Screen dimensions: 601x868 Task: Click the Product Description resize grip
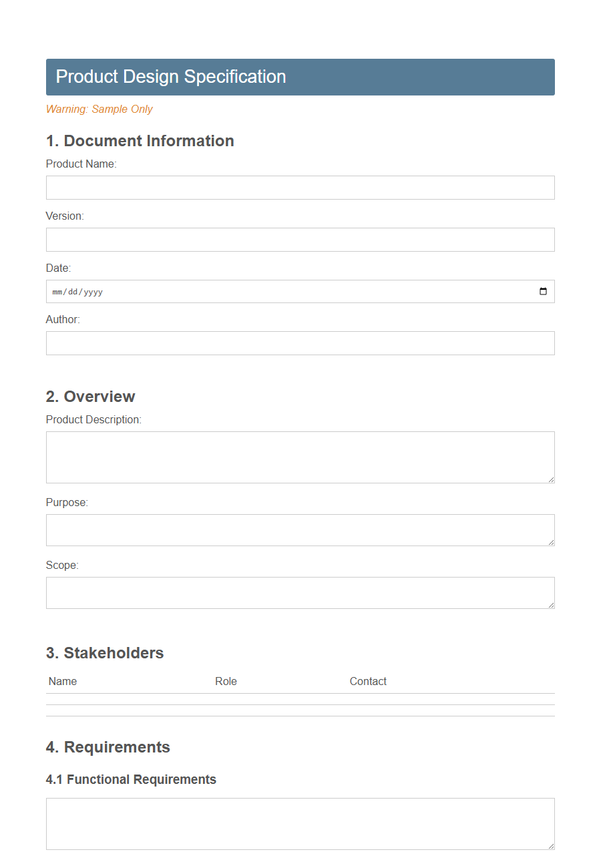[x=552, y=479]
